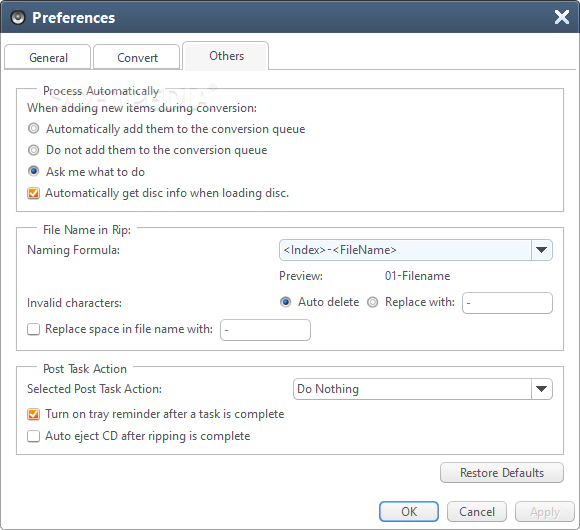
Task: Close the Preferences dialog with the X
Action: [562, 17]
